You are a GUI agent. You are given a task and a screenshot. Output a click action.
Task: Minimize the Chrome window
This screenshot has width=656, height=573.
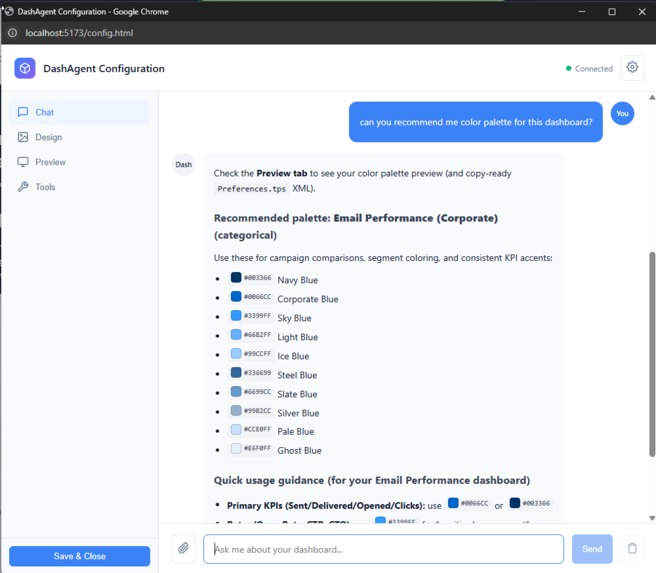582,12
